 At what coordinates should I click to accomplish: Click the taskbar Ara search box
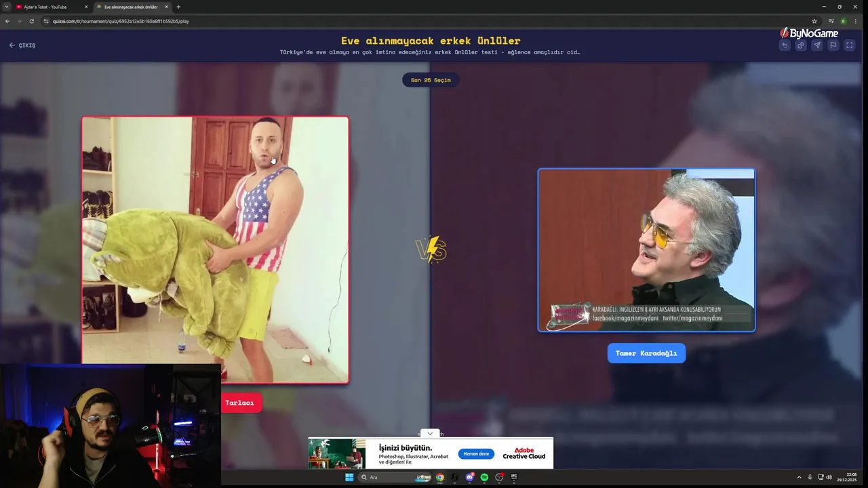(x=395, y=477)
